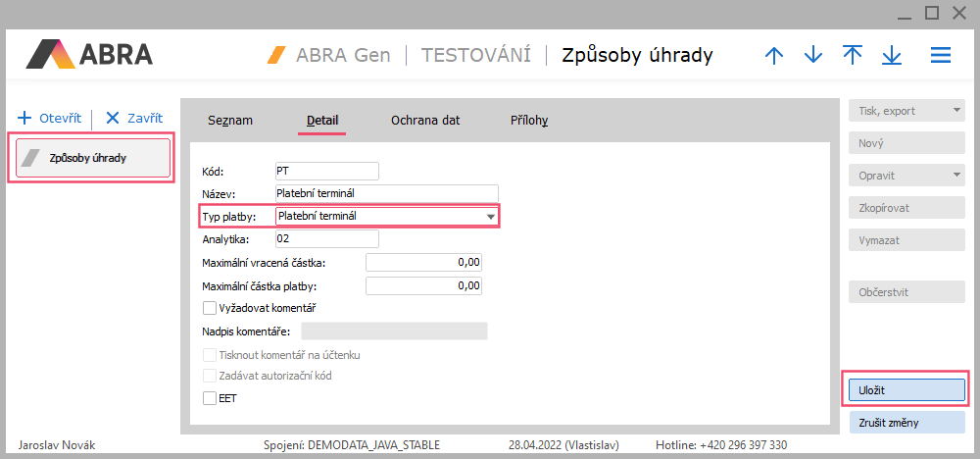Screen dimensions: 980x459
Task: Jump to last record arrow icon
Action: coord(892,56)
